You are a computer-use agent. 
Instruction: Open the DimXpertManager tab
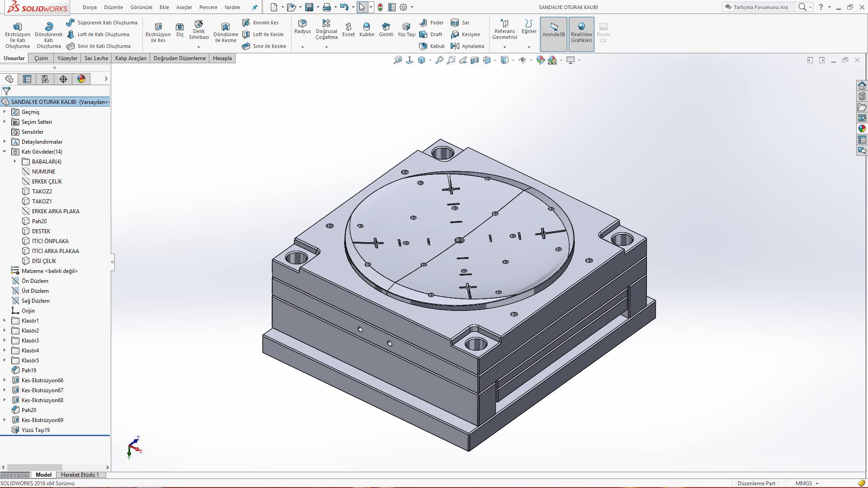(63, 79)
